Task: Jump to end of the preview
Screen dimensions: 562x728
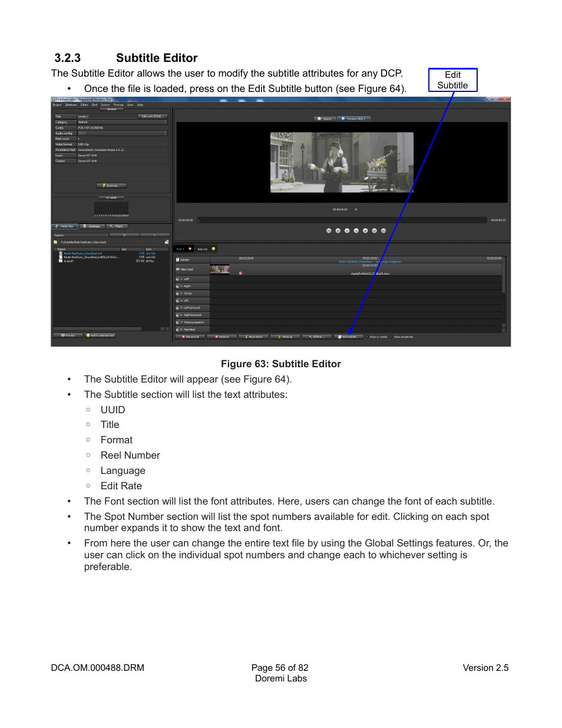Action: 384,230
